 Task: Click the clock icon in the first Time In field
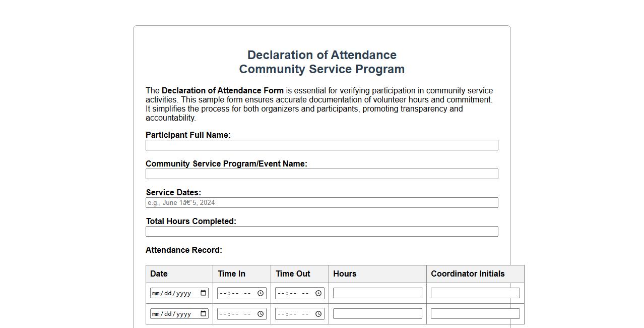pos(261,293)
